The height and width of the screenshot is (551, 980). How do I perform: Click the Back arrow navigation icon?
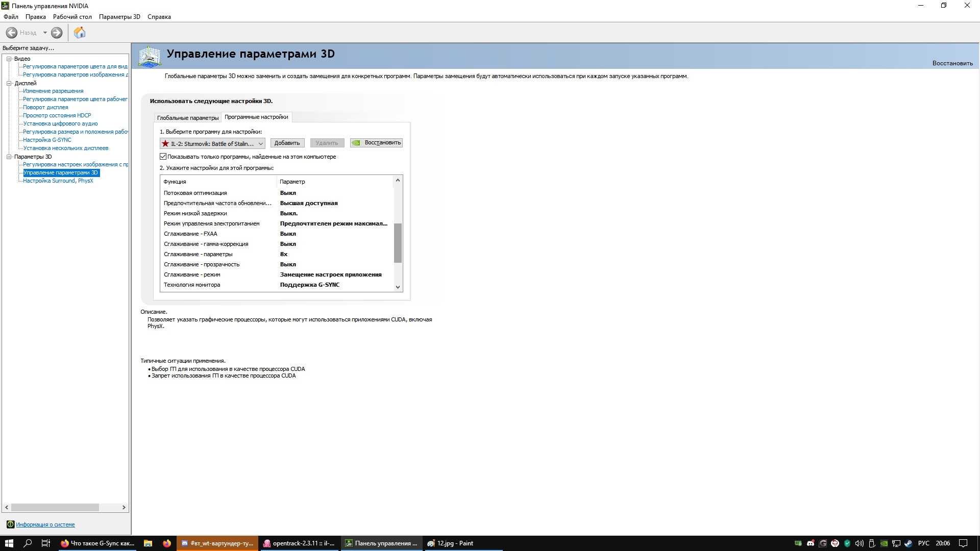[12, 33]
